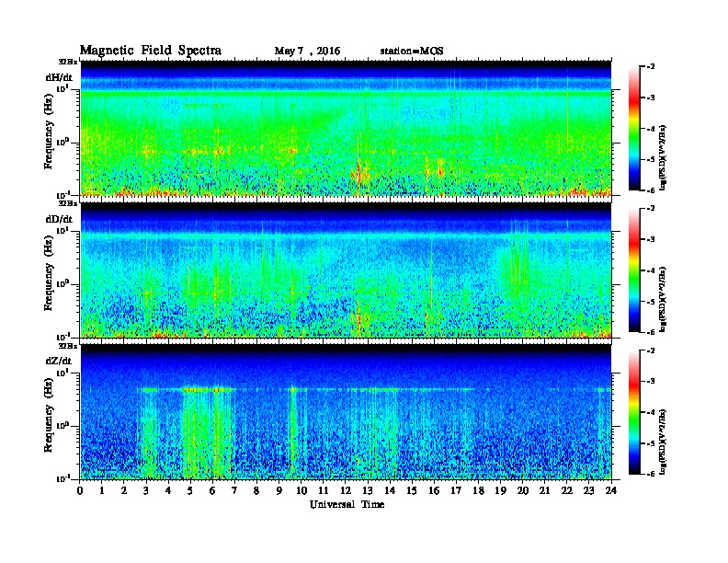Screen dimensions: 728x563
Task: Click the 10^-1 frequency tick of dZ/dt panel
Action: click(x=63, y=478)
